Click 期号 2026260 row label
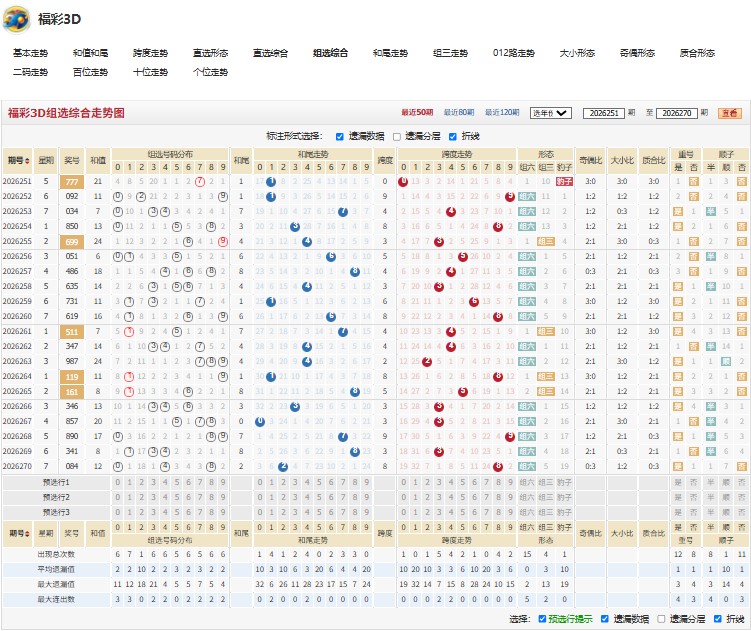The width and height of the screenshot is (751, 631). (17, 316)
